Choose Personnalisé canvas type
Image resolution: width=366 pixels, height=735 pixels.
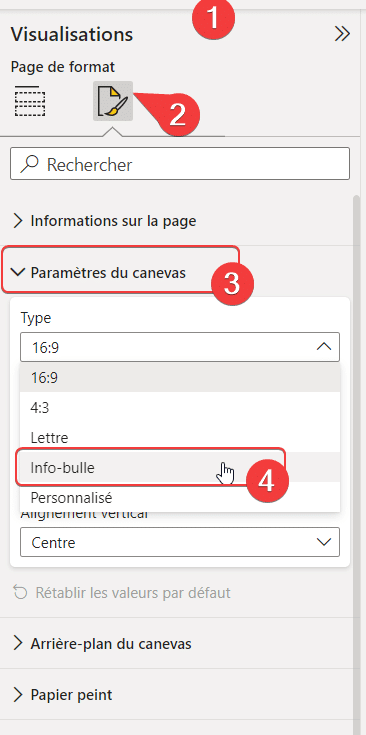[x=180, y=497]
